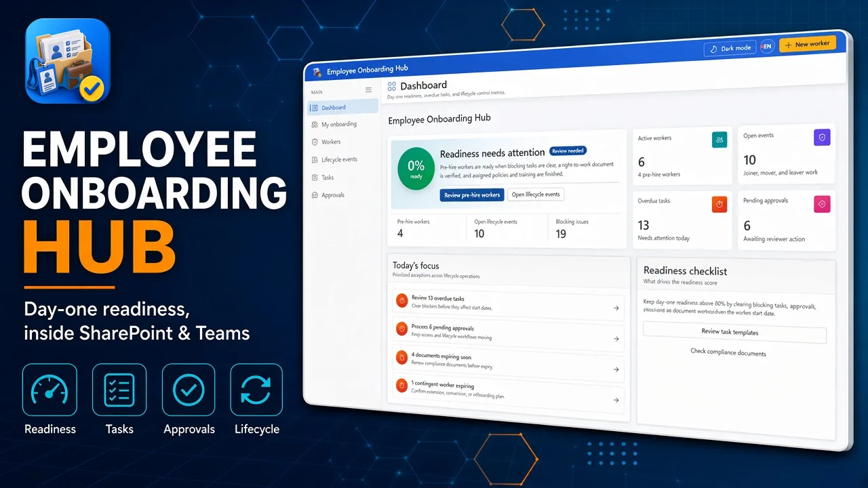868x488 pixels.
Task: Click the small app icon in header bar
Action: [317, 73]
